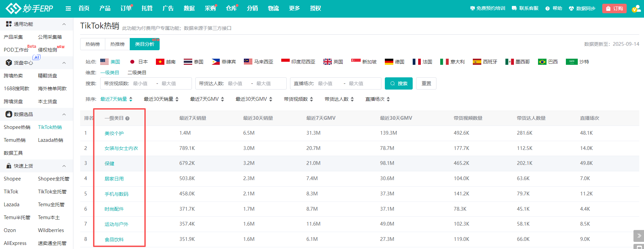The height and width of the screenshot is (249, 644).
Task: Open TikTok全托管 in the sidebar
Action: coord(52,192)
